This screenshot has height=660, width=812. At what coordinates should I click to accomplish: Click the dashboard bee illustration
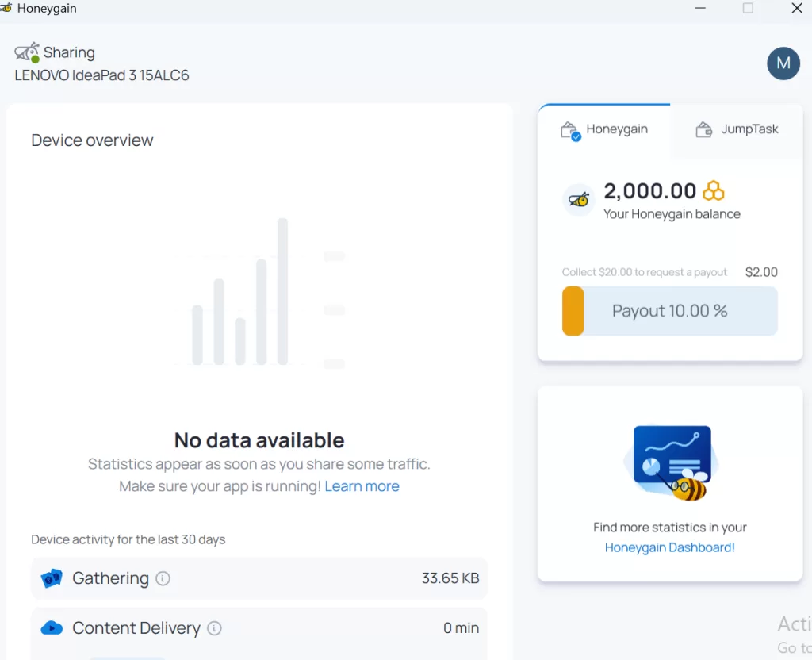[x=671, y=463]
